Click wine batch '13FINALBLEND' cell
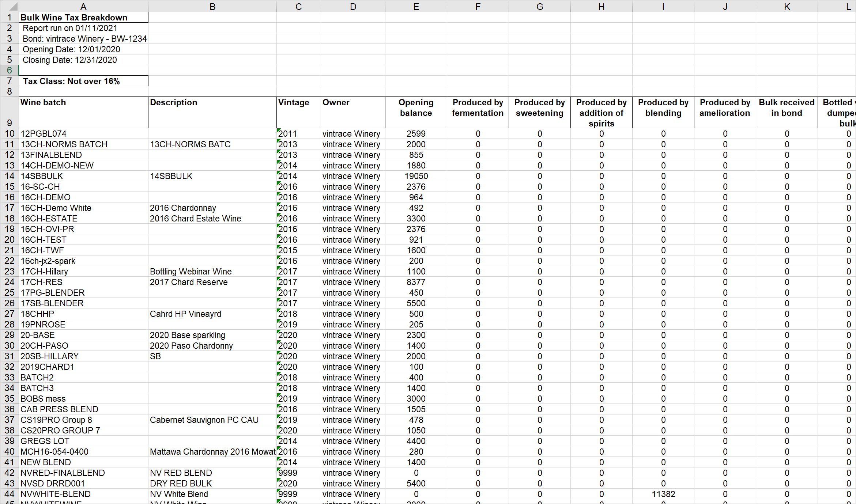 (83, 155)
